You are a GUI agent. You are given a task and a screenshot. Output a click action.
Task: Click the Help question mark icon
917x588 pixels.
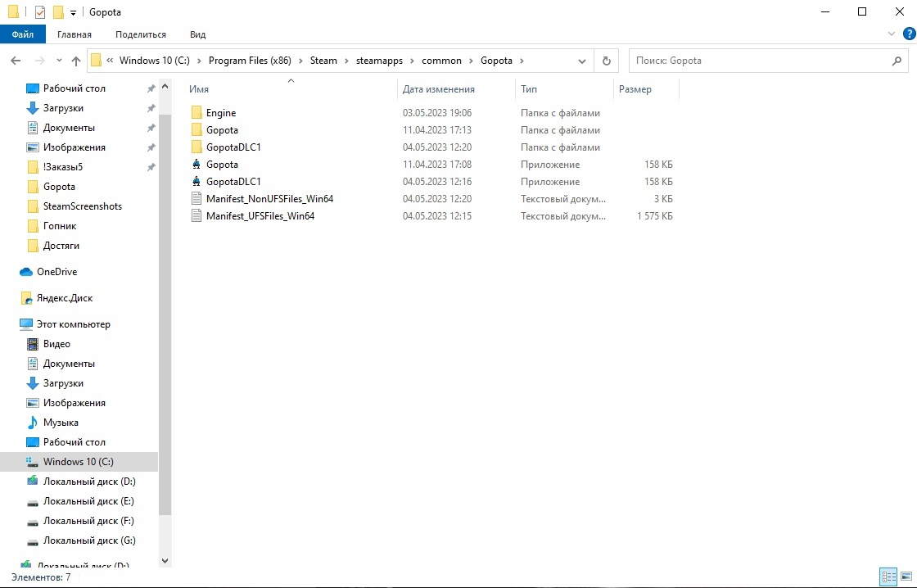906,34
